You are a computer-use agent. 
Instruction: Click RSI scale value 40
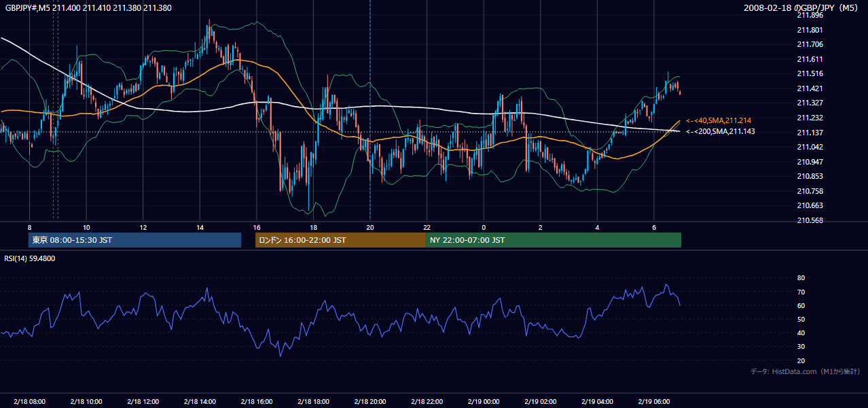point(801,333)
